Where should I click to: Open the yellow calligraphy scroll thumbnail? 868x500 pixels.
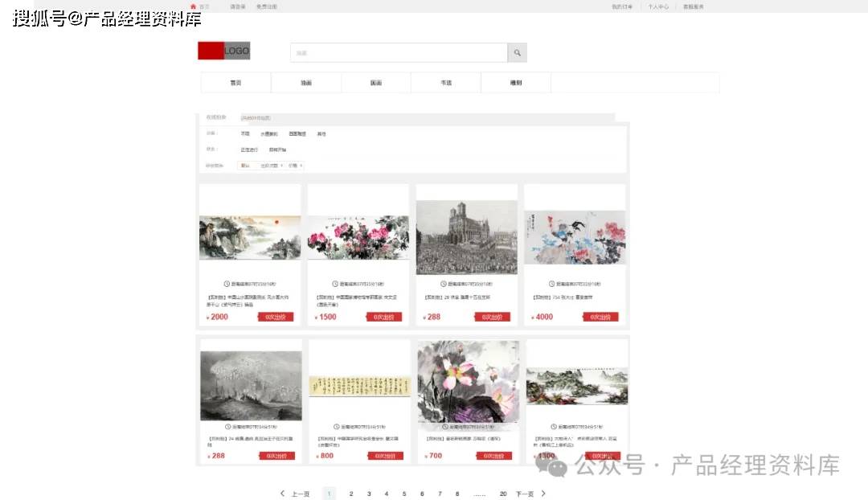coord(360,386)
